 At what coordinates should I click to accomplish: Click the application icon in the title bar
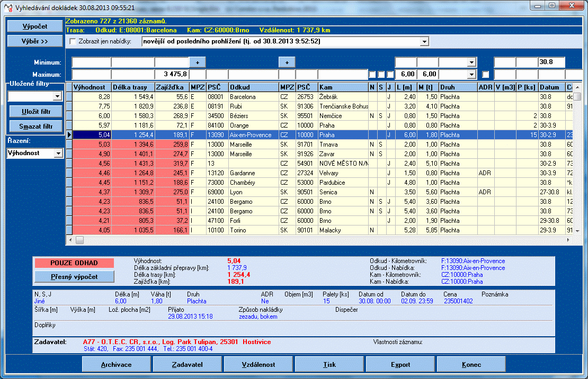(x=7, y=6)
